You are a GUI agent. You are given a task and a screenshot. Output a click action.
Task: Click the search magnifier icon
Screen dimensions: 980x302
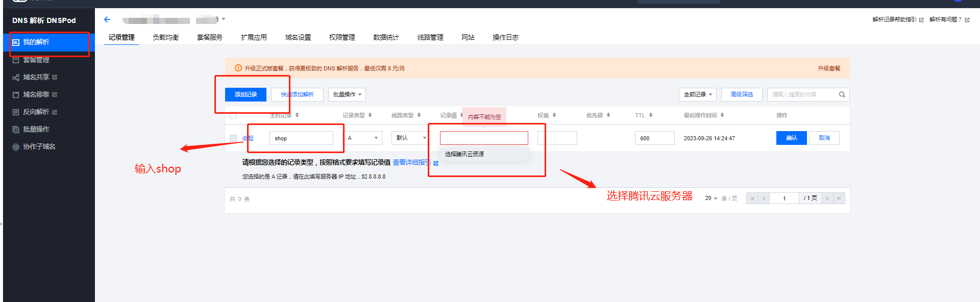pos(842,94)
